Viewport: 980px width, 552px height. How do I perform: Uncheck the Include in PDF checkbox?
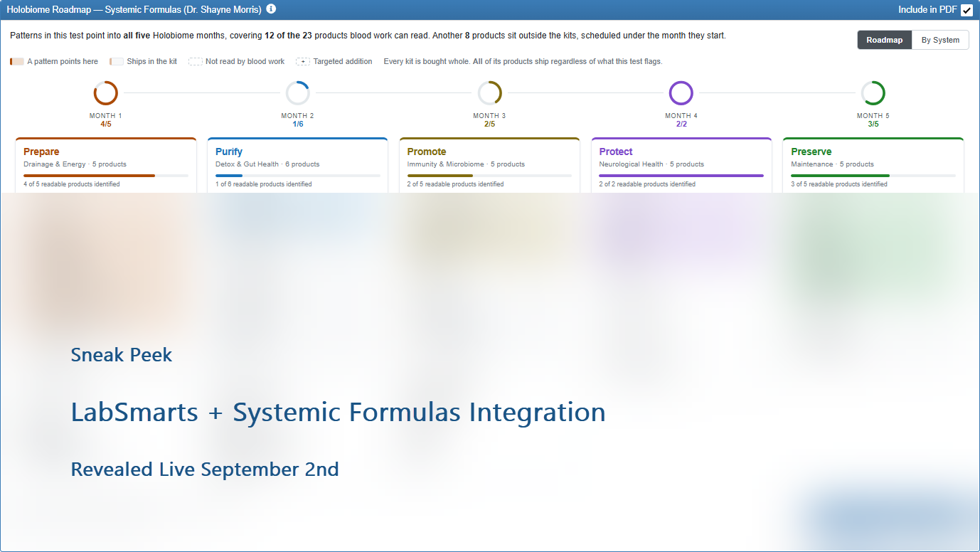tap(966, 10)
